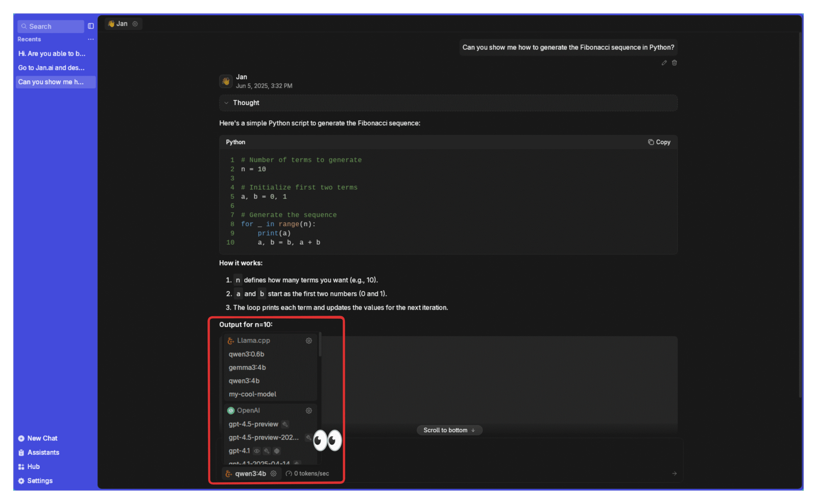This screenshot has height=504, width=817.
Task: Choose gpt-4.5-preview model from OpenAI list
Action: (253, 424)
